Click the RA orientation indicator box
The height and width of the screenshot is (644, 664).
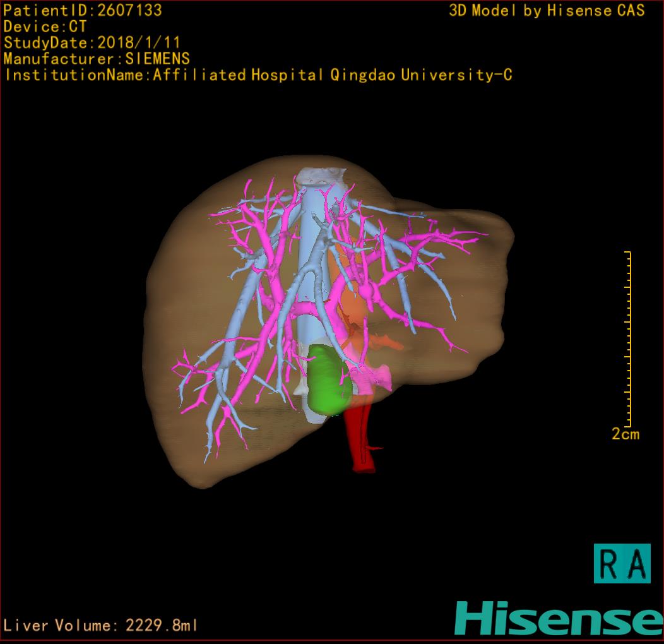click(622, 563)
